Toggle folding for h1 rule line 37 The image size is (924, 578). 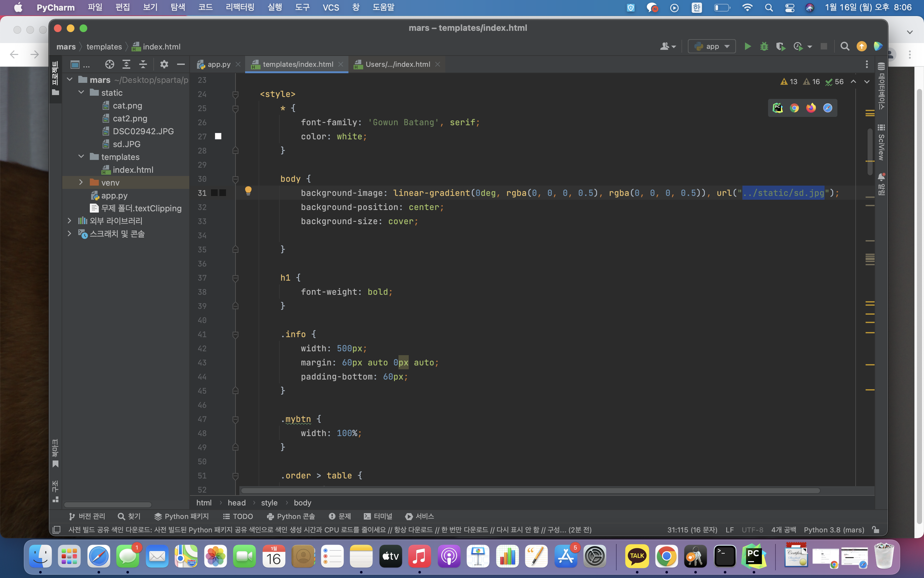click(x=235, y=278)
